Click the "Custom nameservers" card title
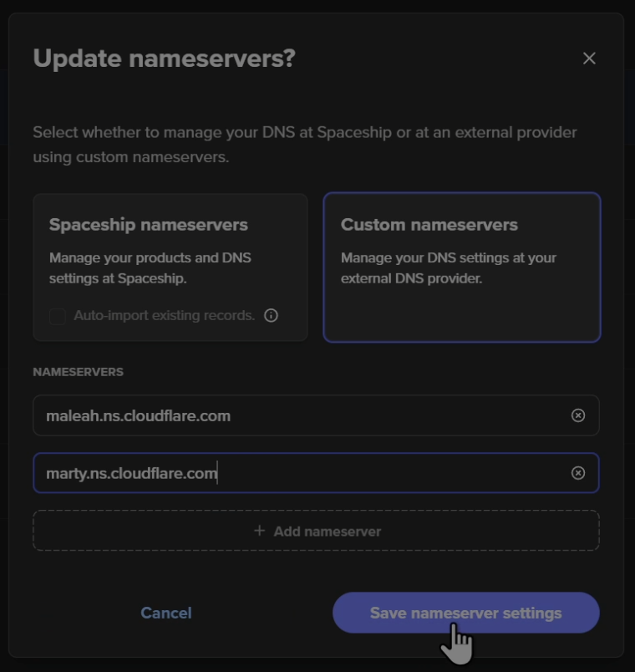The image size is (635, 672). click(x=429, y=225)
